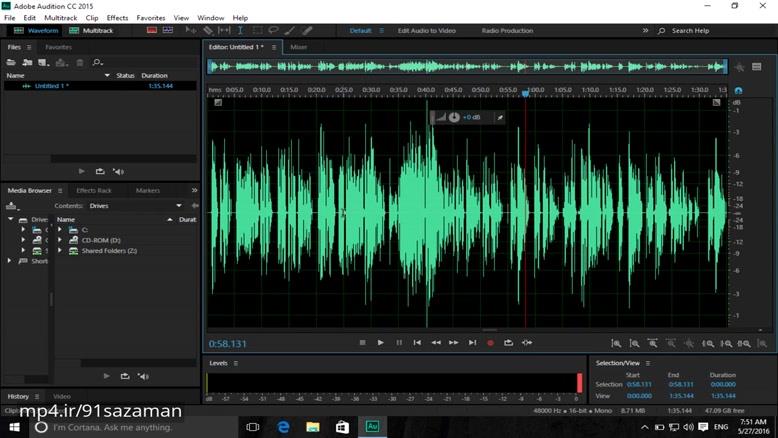778x438 pixels.
Task: Click the Play button below the waveform
Action: tap(380, 343)
